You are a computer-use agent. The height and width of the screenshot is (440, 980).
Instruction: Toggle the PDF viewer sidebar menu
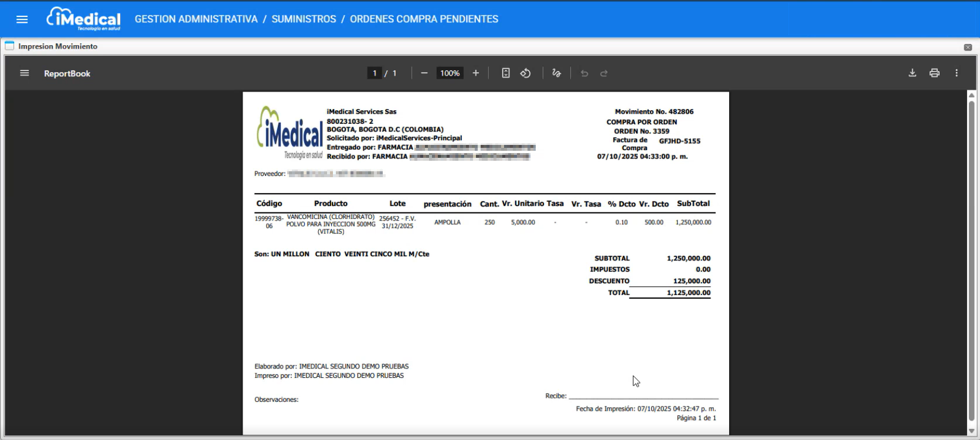[25, 73]
